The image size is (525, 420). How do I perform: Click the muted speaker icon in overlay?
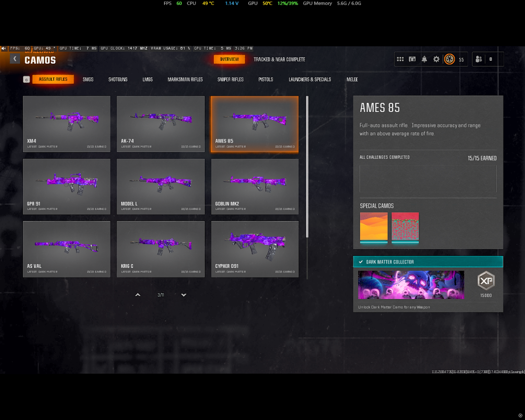click(x=4, y=49)
